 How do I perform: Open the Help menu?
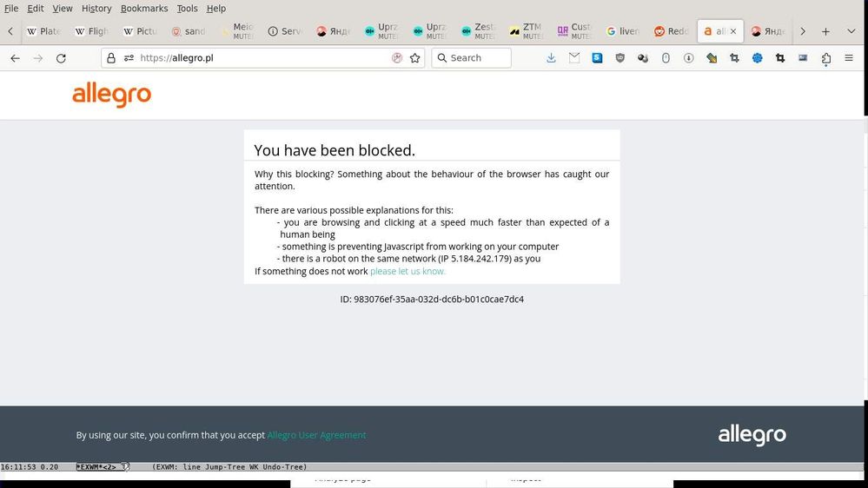(x=215, y=9)
